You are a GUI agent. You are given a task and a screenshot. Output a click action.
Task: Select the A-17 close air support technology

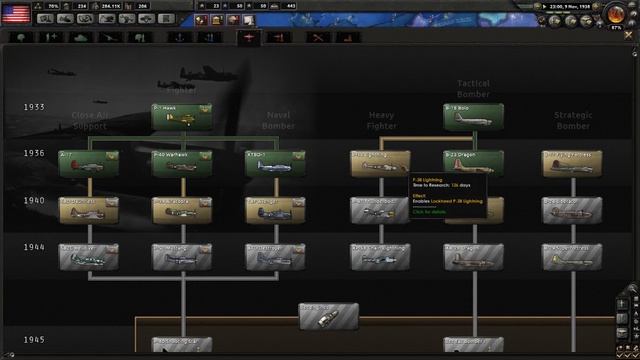point(89,164)
